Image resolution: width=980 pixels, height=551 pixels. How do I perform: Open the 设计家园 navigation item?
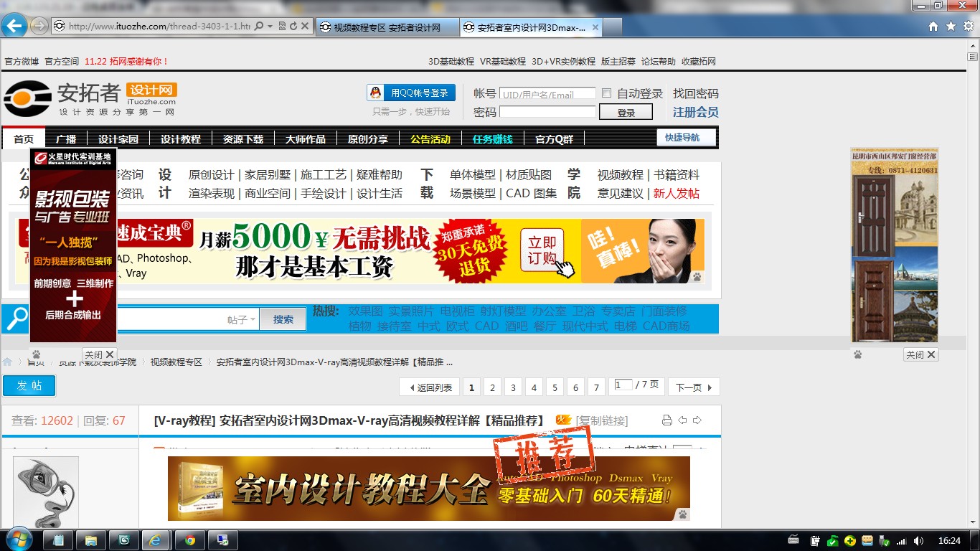tap(118, 139)
